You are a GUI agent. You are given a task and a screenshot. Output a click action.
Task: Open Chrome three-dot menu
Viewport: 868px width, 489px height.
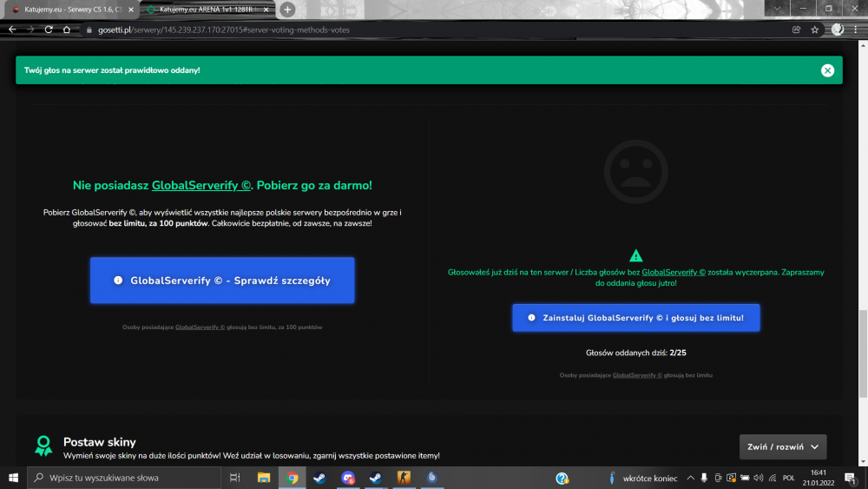856,30
